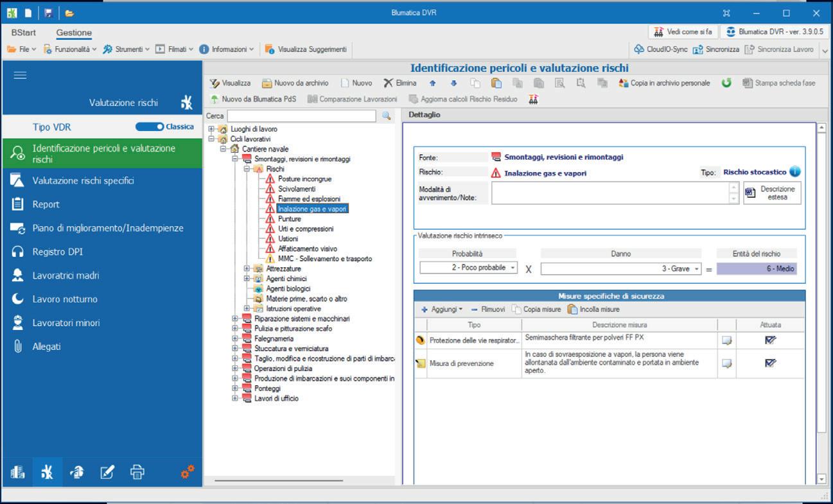The height and width of the screenshot is (504, 833).
Task: Click the detail panel scroll-down arrow
Action: click(x=821, y=479)
